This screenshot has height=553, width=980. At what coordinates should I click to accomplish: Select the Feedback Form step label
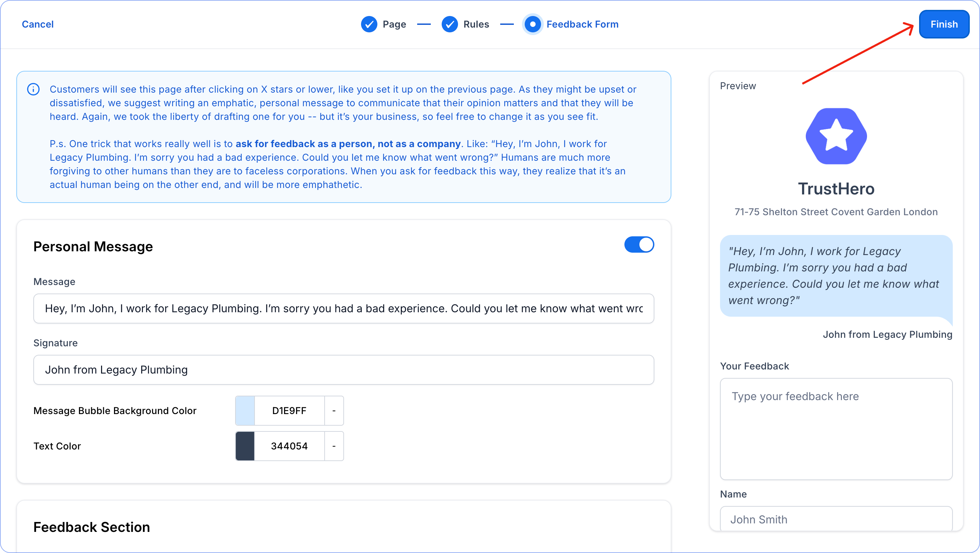click(x=582, y=25)
